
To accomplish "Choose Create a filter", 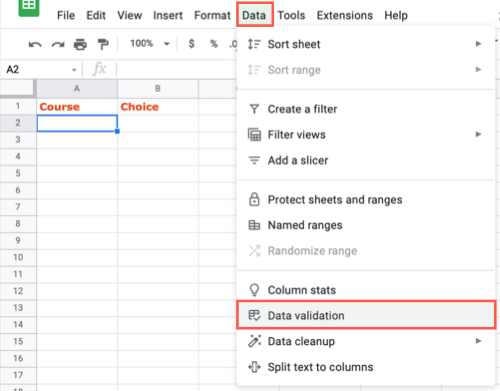I will [x=366, y=109].
